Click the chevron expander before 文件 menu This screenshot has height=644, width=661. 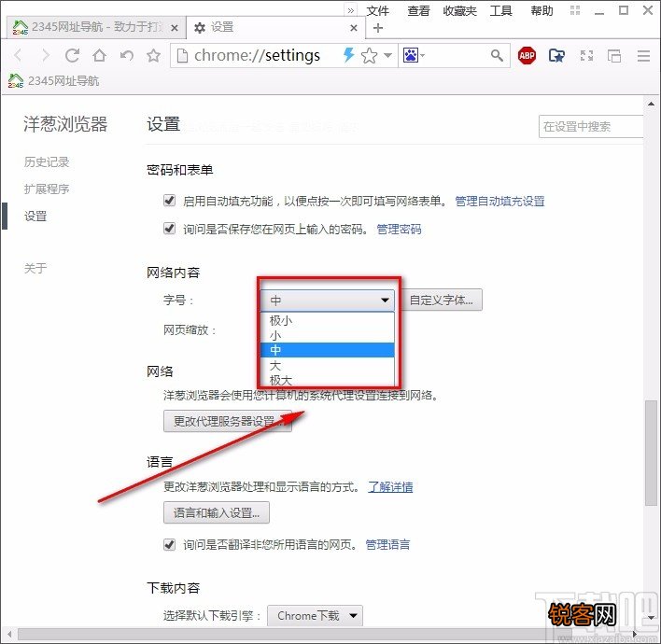[351, 10]
